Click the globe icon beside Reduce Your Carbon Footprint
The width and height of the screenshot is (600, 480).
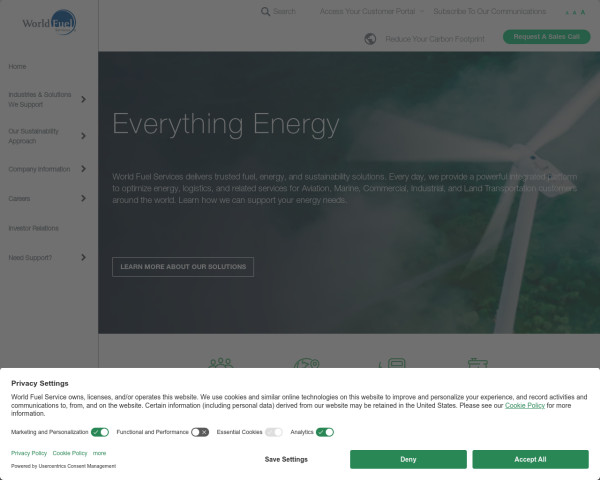[x=370, y=39]
